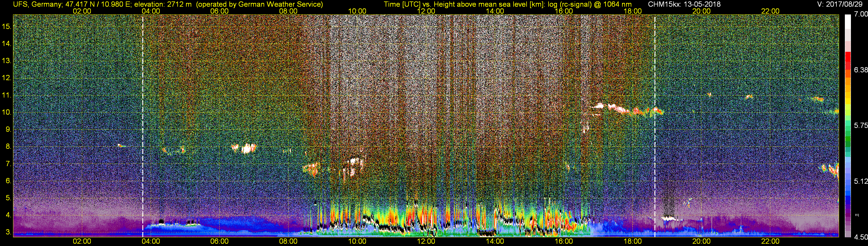The width and height of the screenshot is (868, 246).
Task: Click the coordinates text '47.417 N / 10.980 E'
Action: (98, 4)
